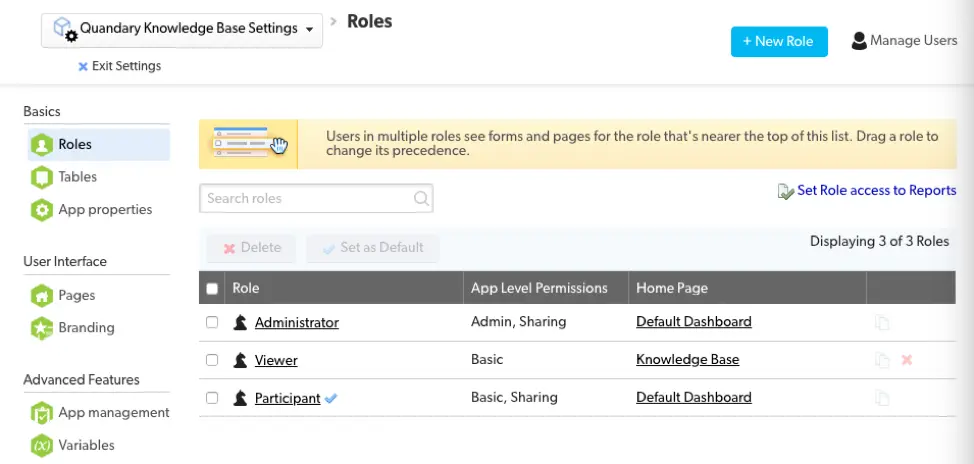974x464 pixels.
Task: Check the Viewer row checkbox
Action: (x=212, y=360)
